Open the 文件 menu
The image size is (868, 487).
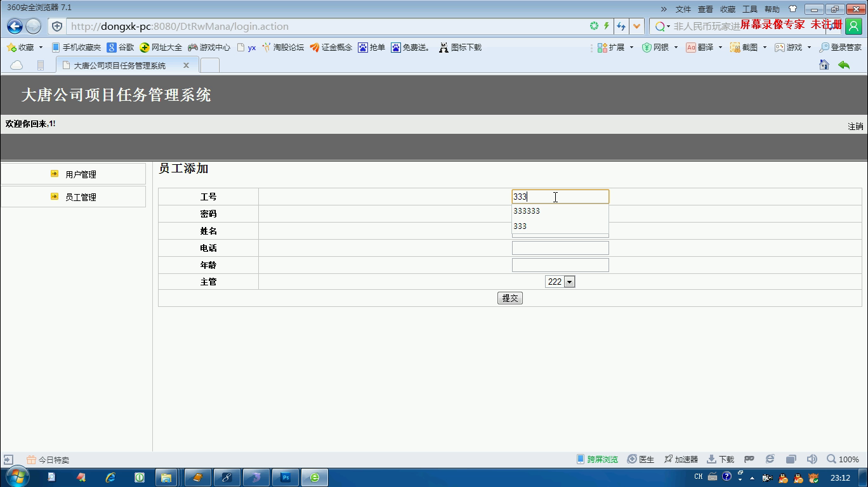coord(683,9)
